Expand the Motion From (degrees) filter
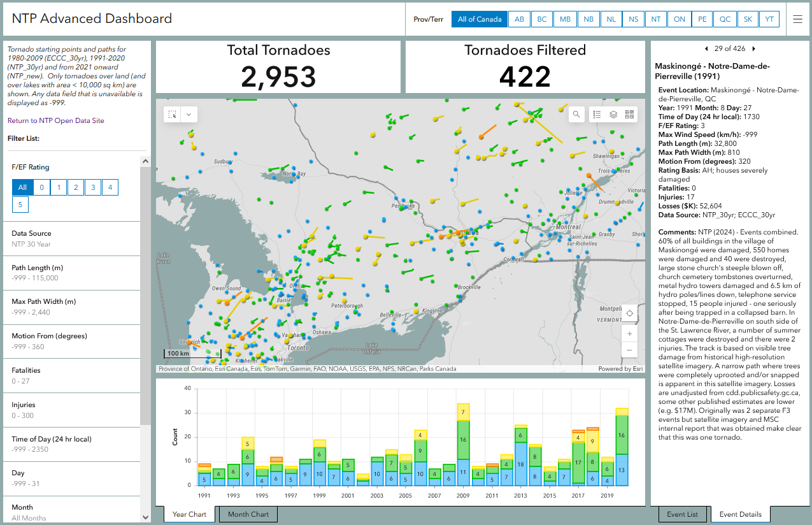812x525 pixels. tap(72, 342)
